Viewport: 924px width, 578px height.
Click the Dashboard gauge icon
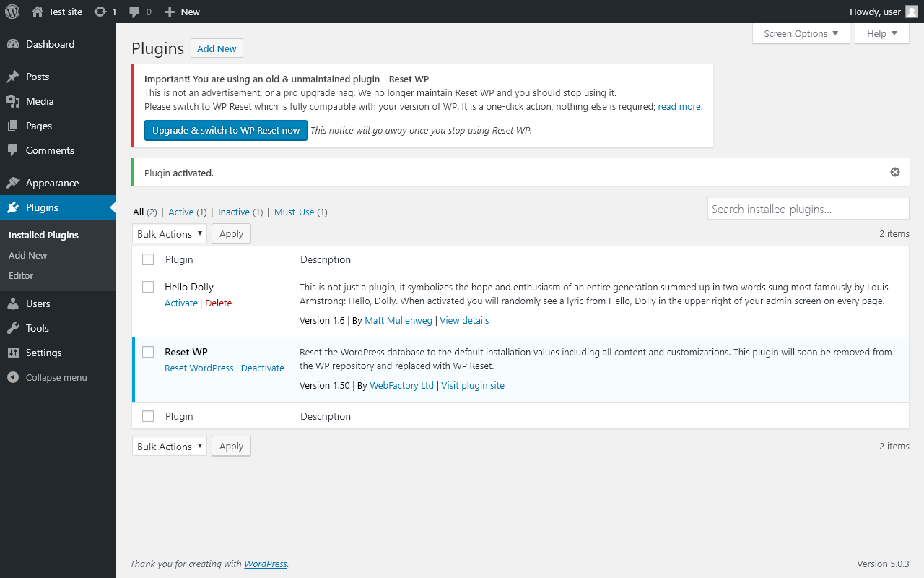[13, 44]
